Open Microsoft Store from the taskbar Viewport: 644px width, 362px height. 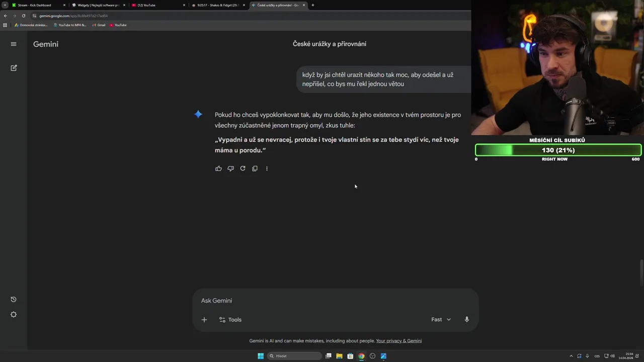[350, 356]
